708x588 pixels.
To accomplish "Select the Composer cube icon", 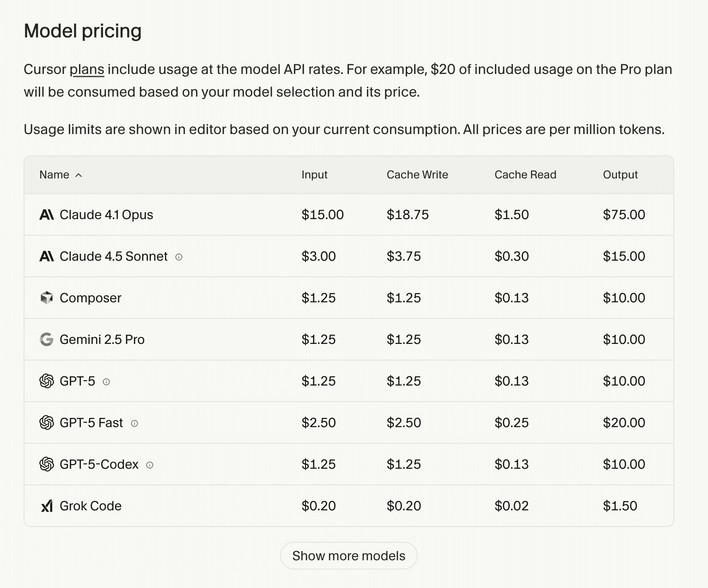I will point(47,298).
